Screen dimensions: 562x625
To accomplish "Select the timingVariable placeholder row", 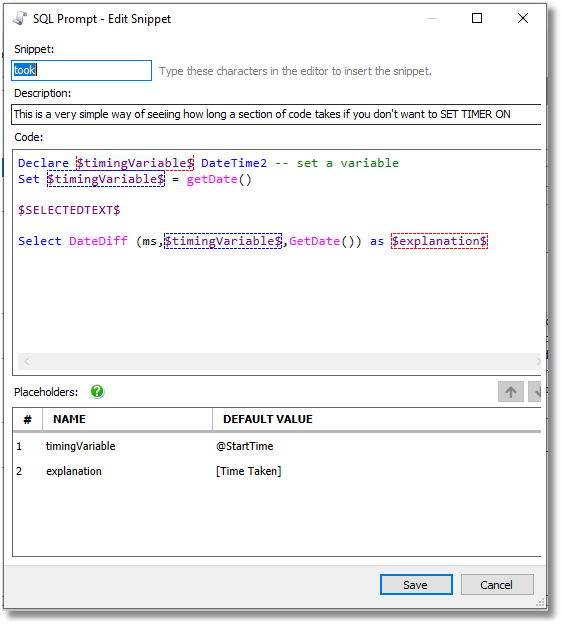I will [277, 446].
